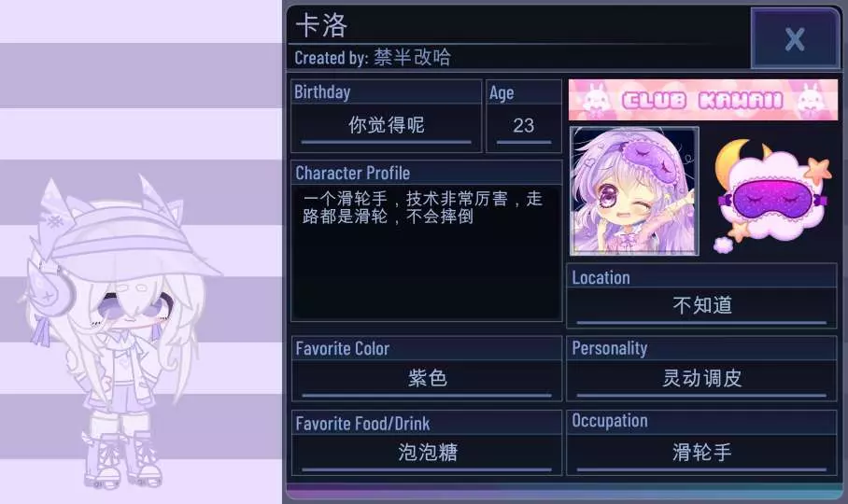Click the crescent moon on club icon
848x504 pixels.
click(731, 161)
